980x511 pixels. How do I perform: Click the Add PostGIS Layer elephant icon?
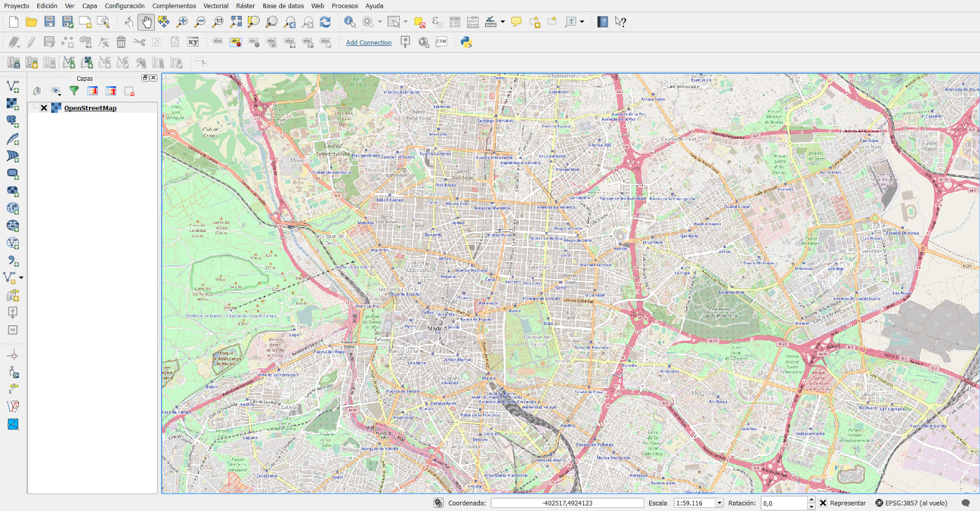tap(13, 122)
